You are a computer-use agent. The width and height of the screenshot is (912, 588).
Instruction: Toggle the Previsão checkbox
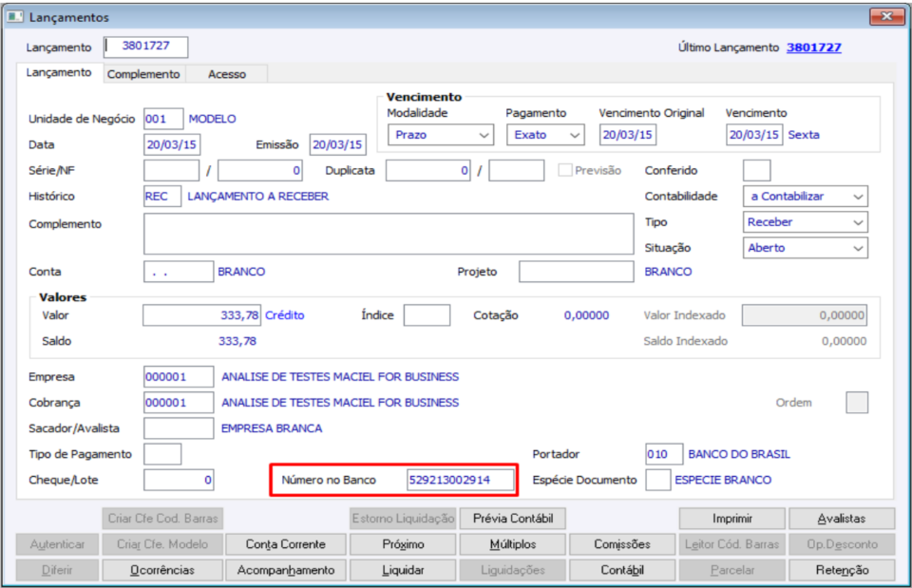click(x=564, y=170)
